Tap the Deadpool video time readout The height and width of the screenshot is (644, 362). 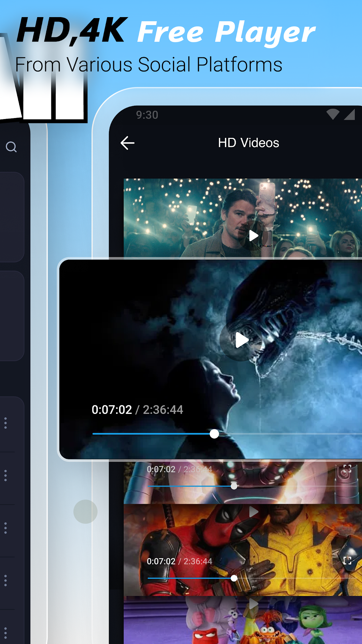(179, 561)
